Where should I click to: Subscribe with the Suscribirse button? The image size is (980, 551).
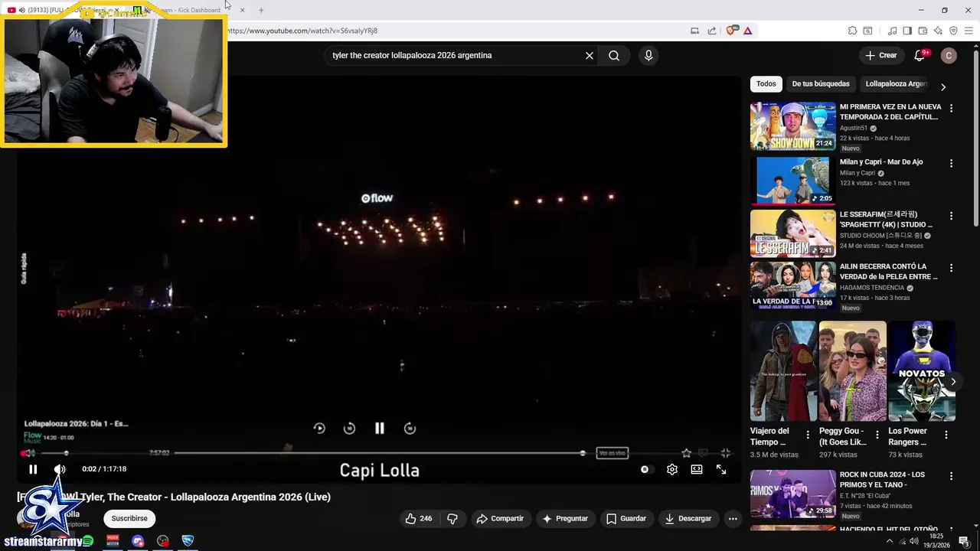(x=129, y=519)
